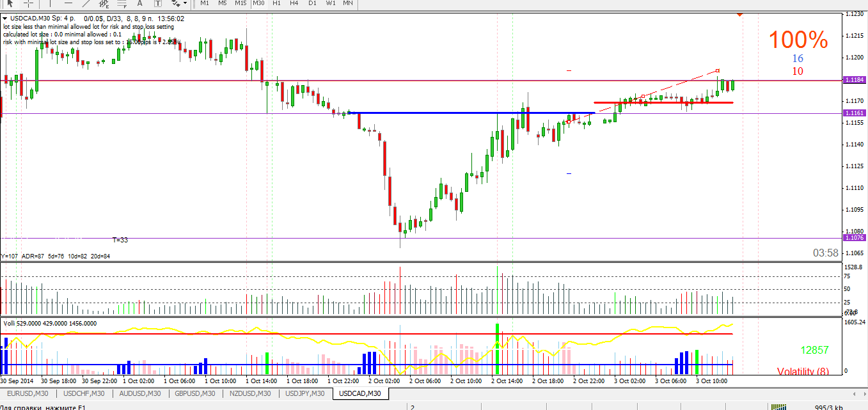
Task: Click the 03:58 candle timer
Action: tap(825, 253)
